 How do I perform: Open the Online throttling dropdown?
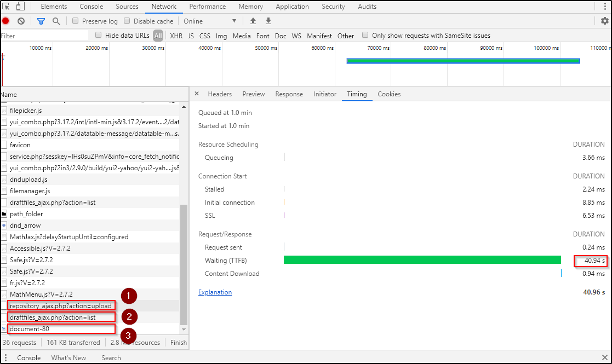(210, 21)
